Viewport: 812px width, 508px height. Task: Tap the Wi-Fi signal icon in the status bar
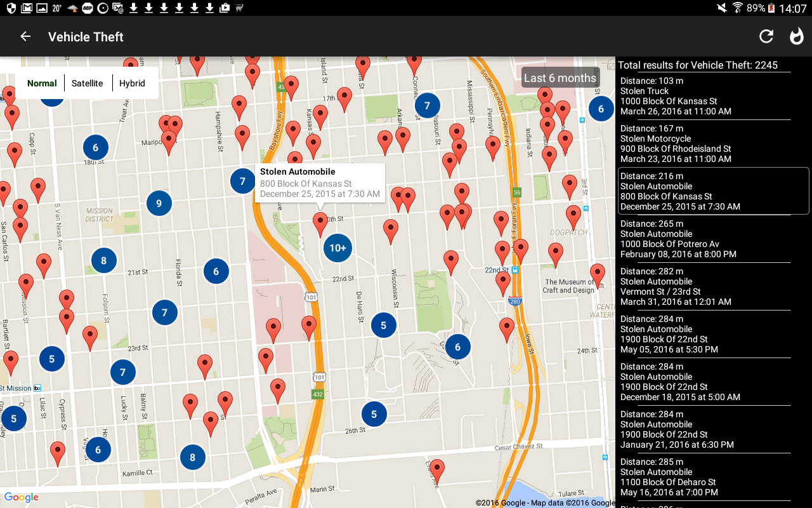coord(737,8)
